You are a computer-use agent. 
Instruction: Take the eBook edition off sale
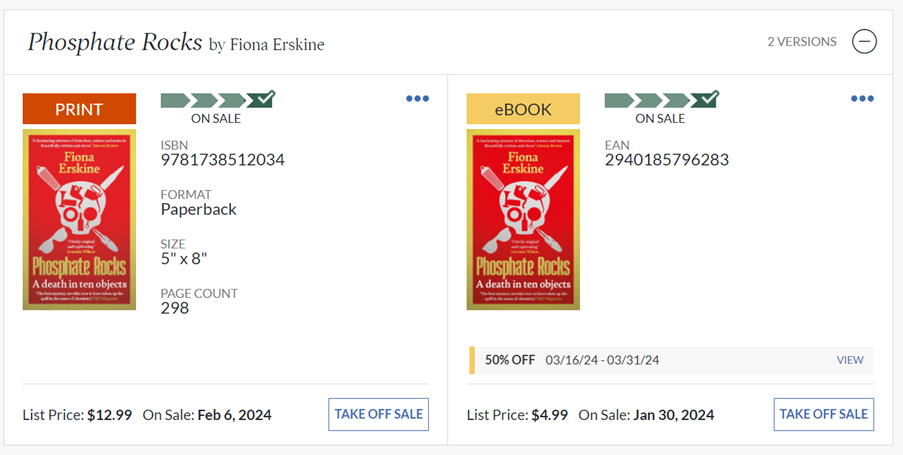823,414
